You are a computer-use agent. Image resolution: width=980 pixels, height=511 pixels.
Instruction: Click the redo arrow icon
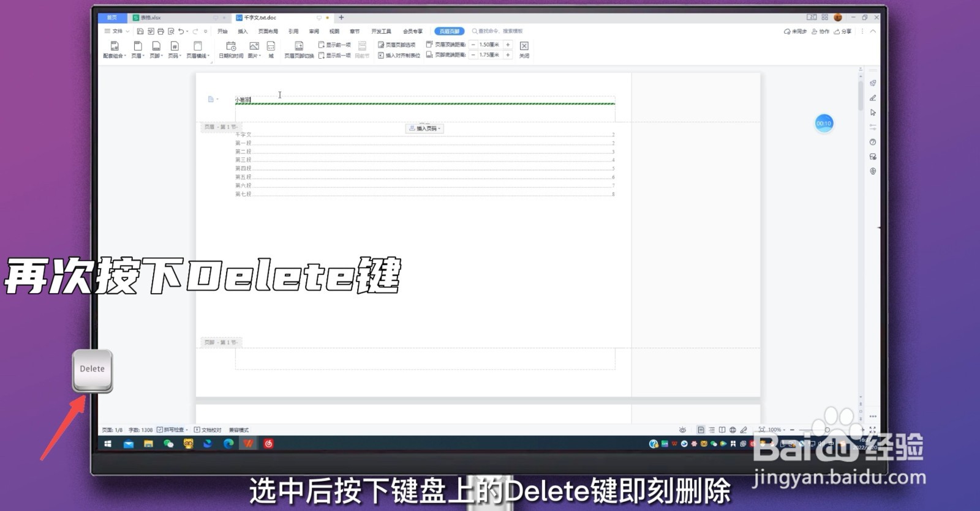point(195,31)
